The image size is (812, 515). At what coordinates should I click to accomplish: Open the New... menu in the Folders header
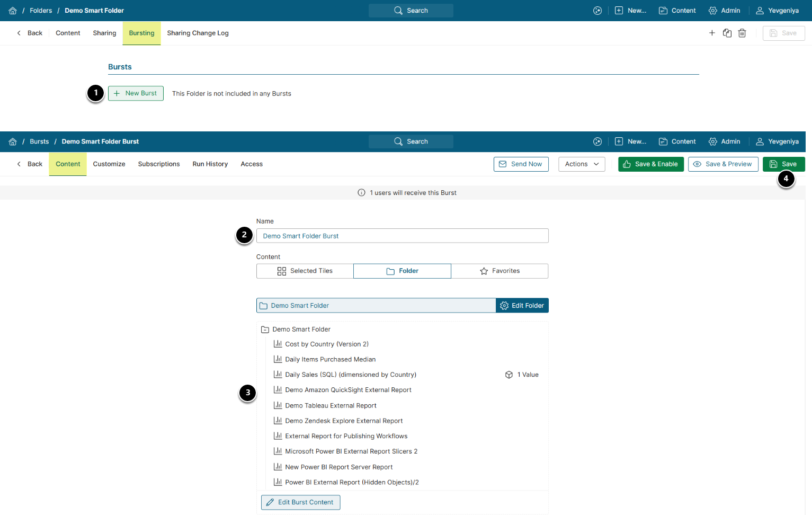(x=630, y=11)
